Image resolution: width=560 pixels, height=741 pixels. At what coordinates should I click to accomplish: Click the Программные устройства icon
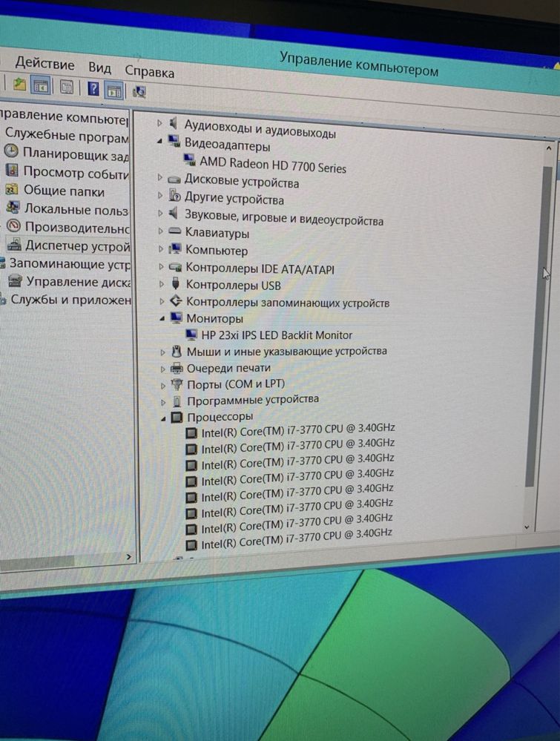point(177,401)
